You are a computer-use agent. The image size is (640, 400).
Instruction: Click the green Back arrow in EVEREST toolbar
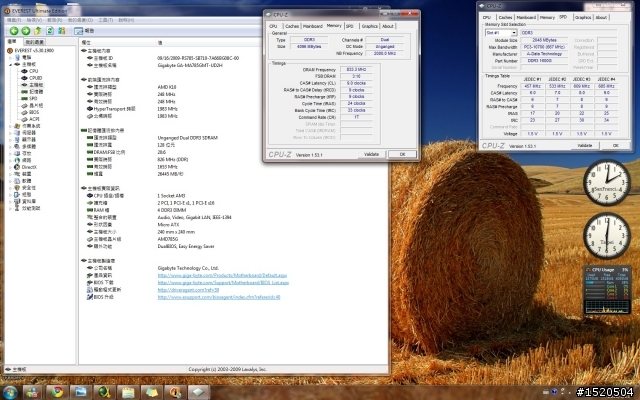14,31
